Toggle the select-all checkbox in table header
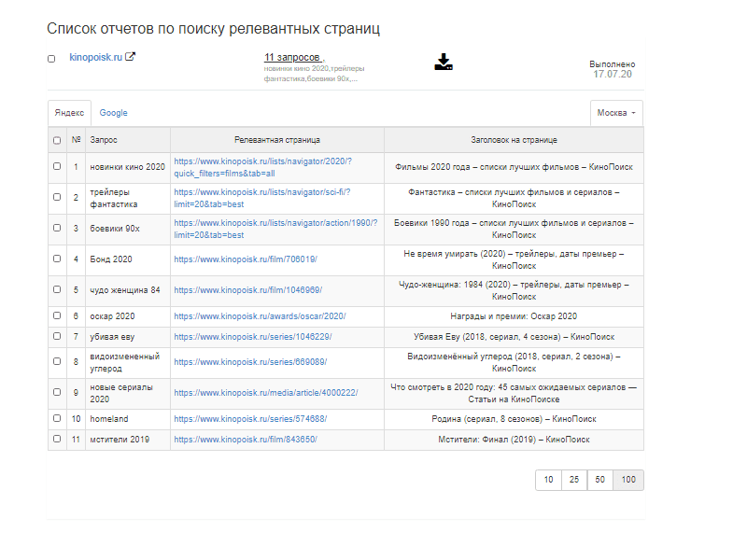Screen dimensions: 747x560 point(57,141)
